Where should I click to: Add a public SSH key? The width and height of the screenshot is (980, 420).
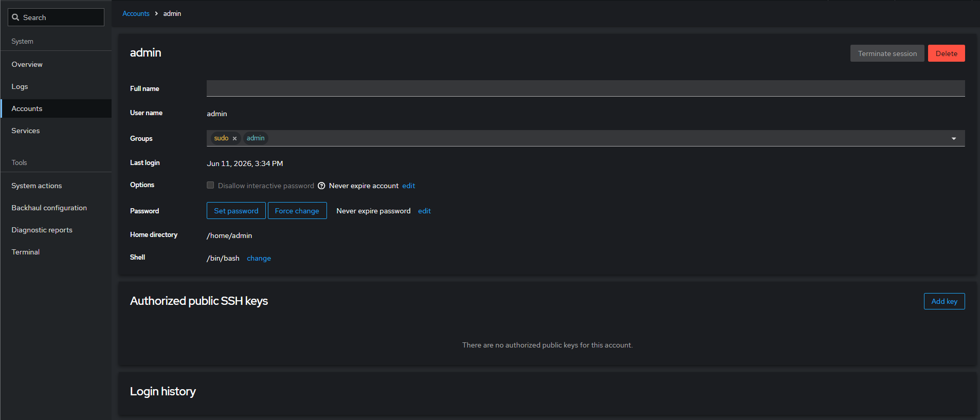[944, 301]
